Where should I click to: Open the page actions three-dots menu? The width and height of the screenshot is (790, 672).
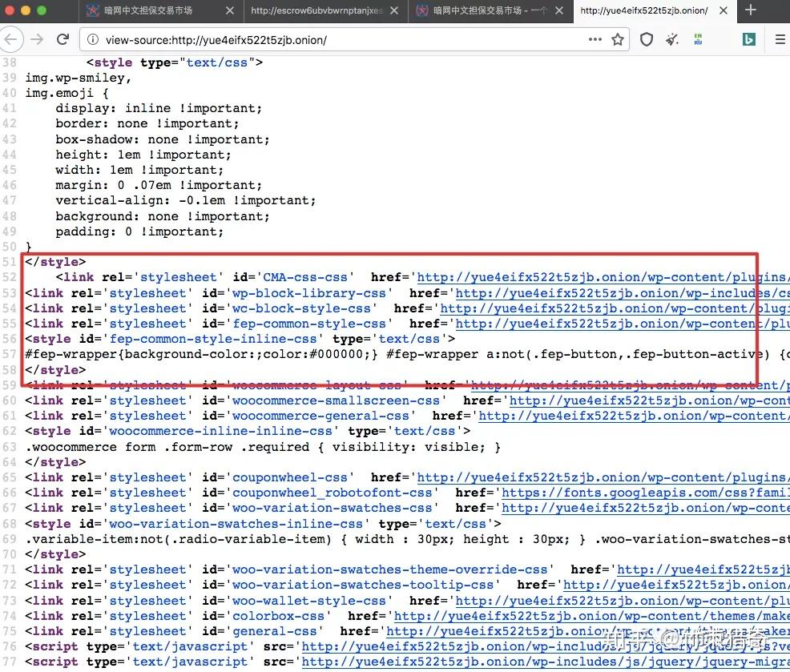pos(595,39)
